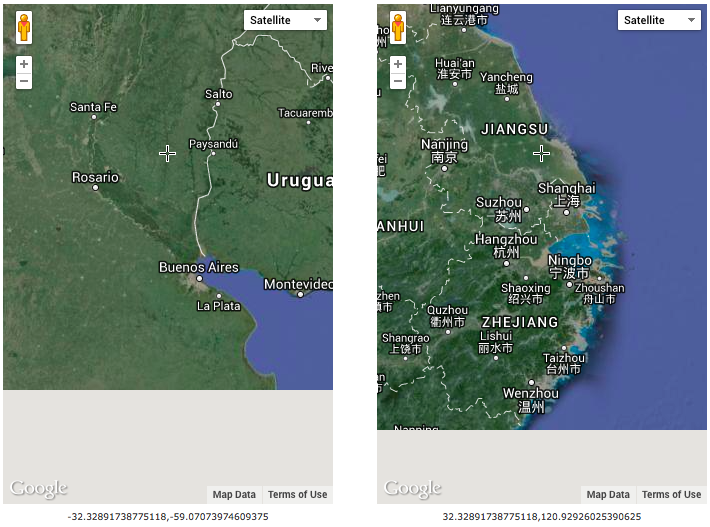The height and width of the screenshot is (527, 710).
Task: Open Map Data link on left map
Action: click(x=234, y=495)
